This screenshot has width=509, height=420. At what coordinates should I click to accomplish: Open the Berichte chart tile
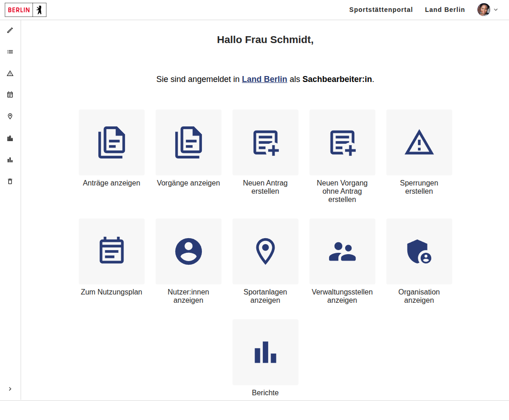pos(265,352)
